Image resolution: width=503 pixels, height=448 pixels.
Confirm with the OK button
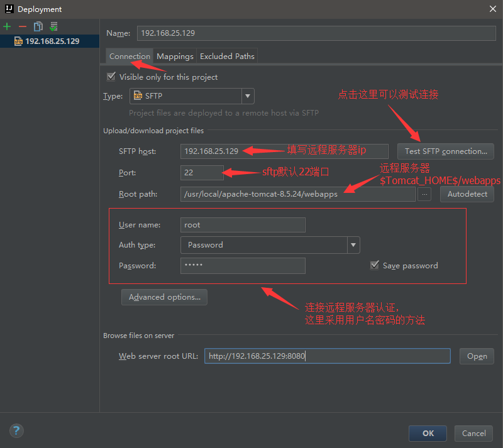[428, 434]
